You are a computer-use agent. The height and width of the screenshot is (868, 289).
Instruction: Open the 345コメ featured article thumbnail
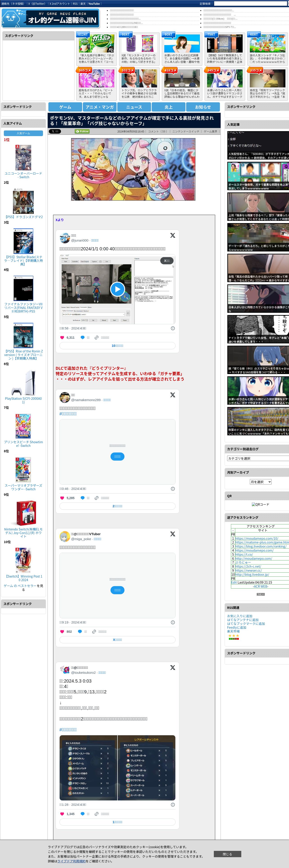[225, 78]
